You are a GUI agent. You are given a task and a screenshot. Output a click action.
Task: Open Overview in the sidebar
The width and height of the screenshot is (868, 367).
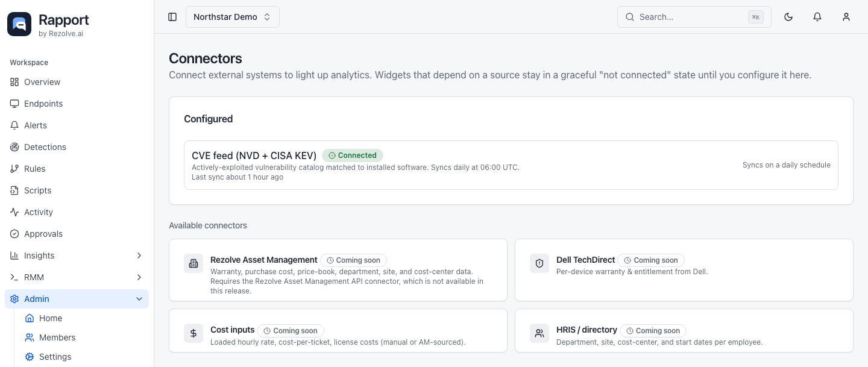coord(77,82)
